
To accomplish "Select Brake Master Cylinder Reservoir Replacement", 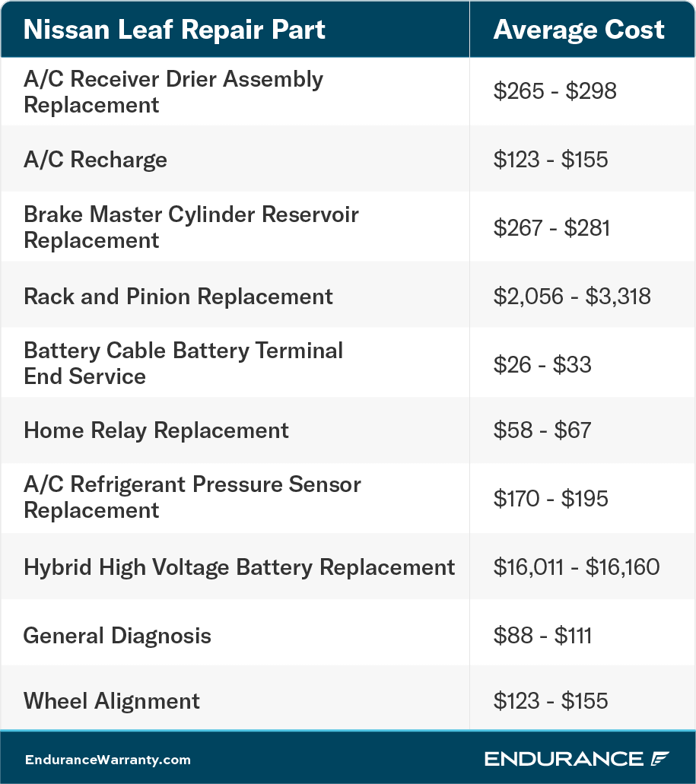I will [191, 227].
